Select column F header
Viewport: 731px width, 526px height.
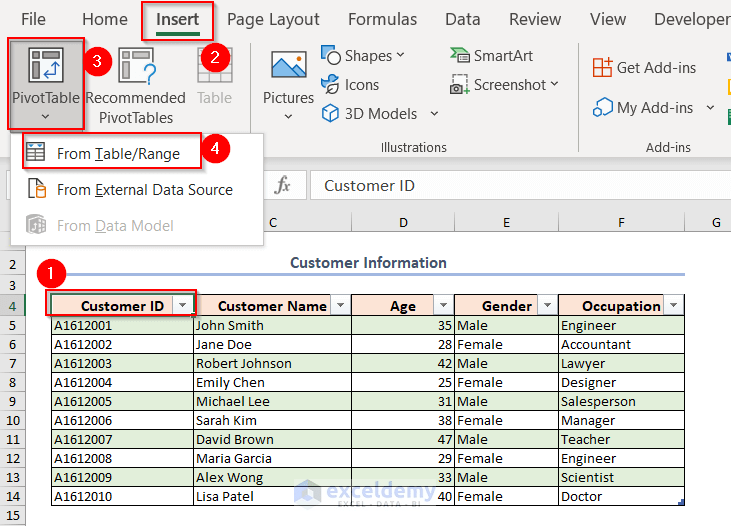pos(621,222)
